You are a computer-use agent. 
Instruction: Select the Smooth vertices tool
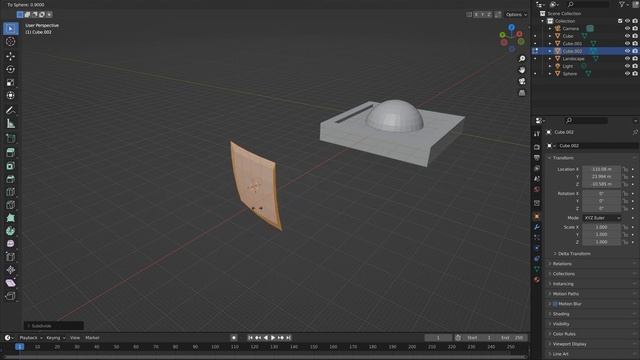click(11, 244)
